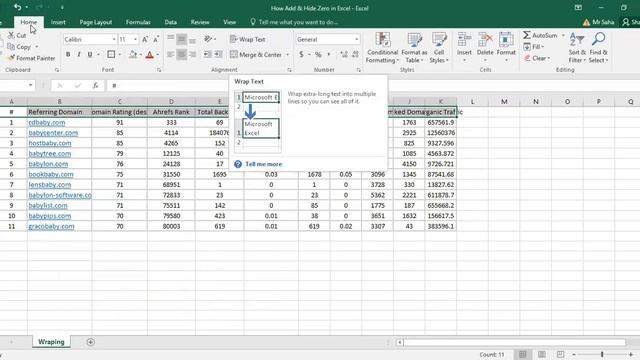Click the Insert cells icon
The width and height of the screenshot is (640, 360).
click(x=464, y=40)
